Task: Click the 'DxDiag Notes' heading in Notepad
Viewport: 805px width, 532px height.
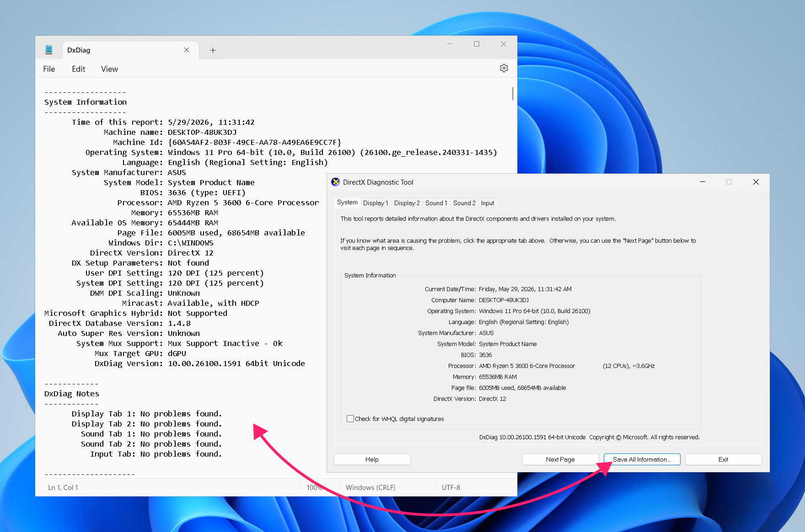Action: tap(72, 394)
